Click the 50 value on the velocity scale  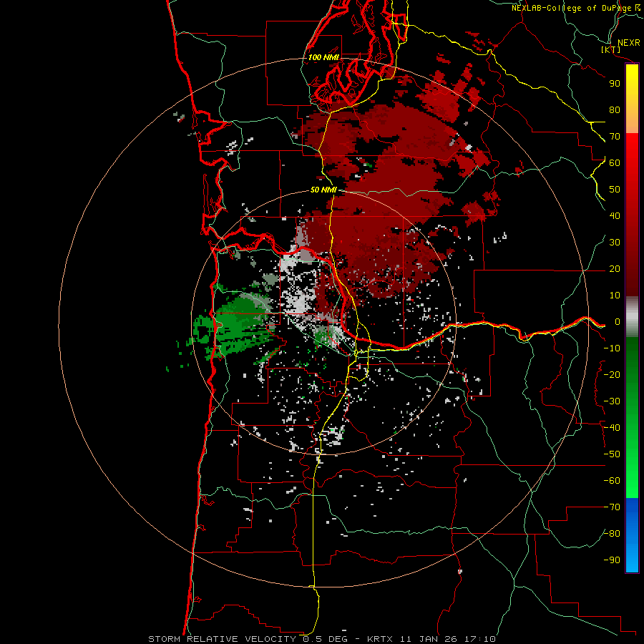(x=615, y=190)
